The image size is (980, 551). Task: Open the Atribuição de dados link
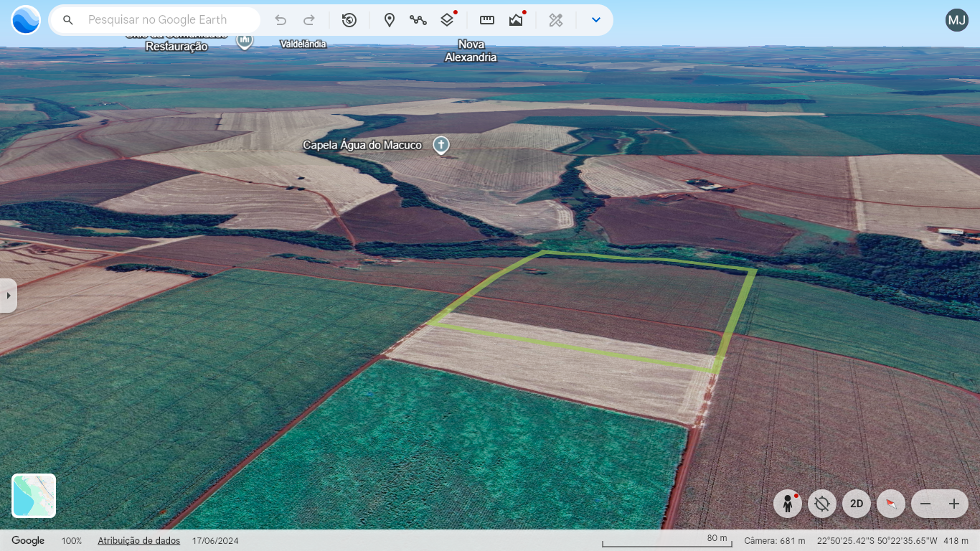click(138, 541)
